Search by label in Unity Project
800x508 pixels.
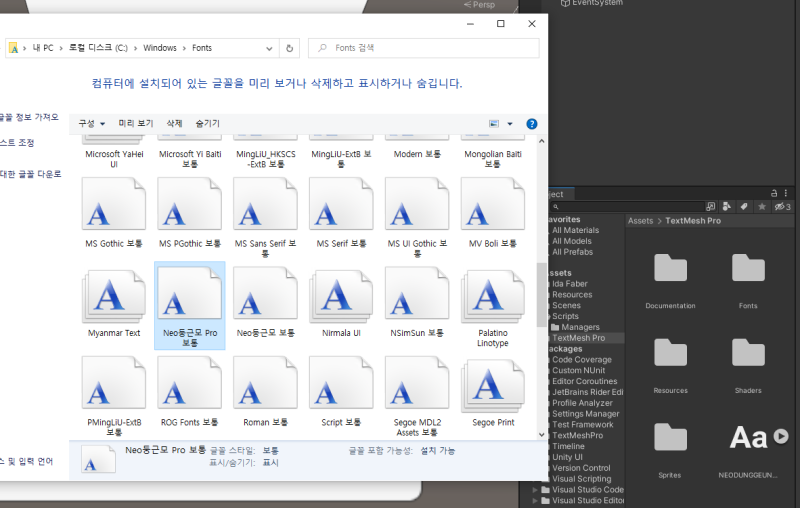click(x=744, y=207)
